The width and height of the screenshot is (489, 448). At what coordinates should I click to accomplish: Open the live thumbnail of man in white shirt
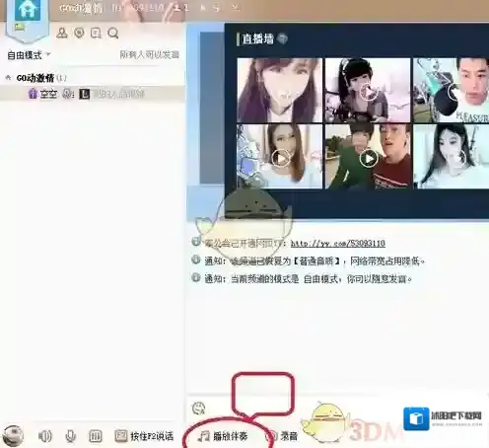click(452, 90)
